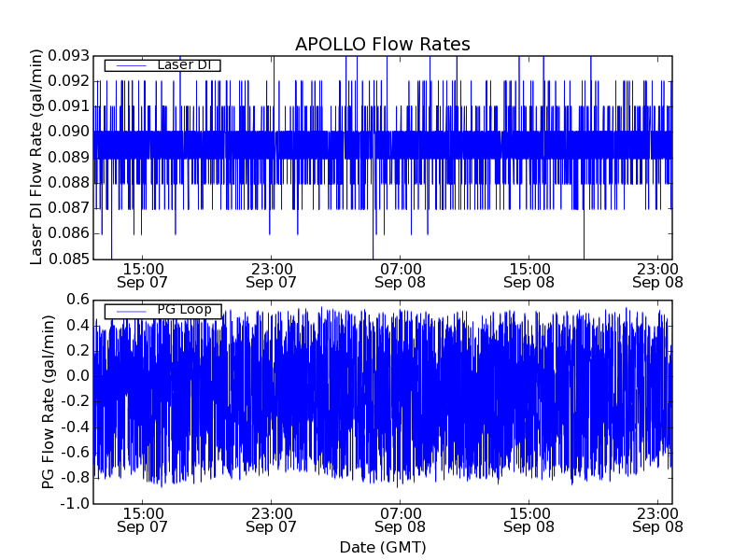Click the 0.0 tick on PG plot
The height and width of the screenshot is (560, 747).
78,376
